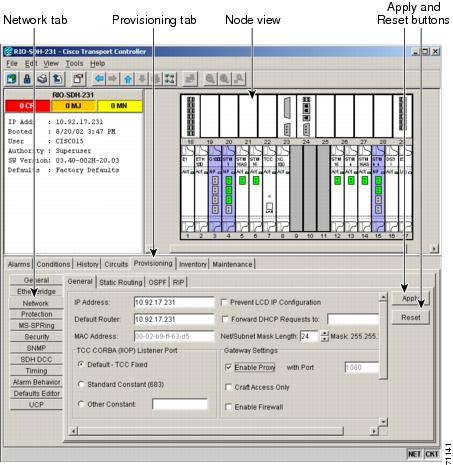Turn on the Enable Firewall checkbox
Image resolution: width=453 pixels, height=465 pixels.
228,407
